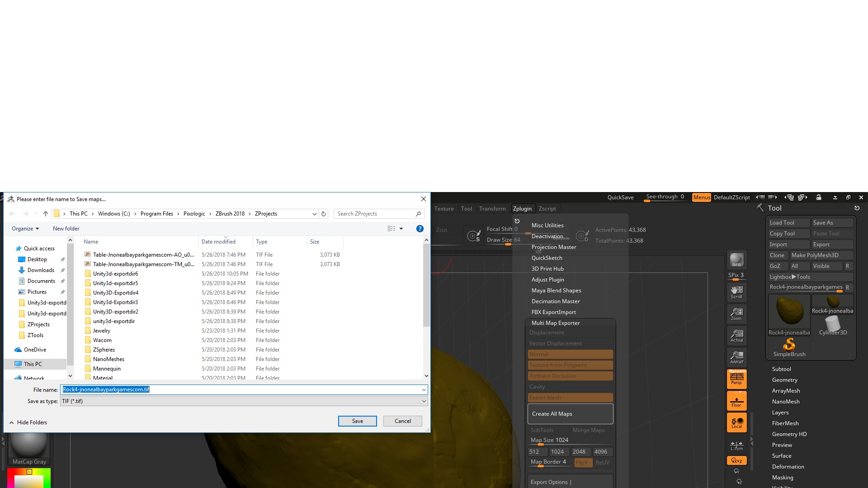Image resolution: width=868 pixels, height=488 pixels.
Task: Click the back navigation arrow in dialog
Action: click(12, 214)
